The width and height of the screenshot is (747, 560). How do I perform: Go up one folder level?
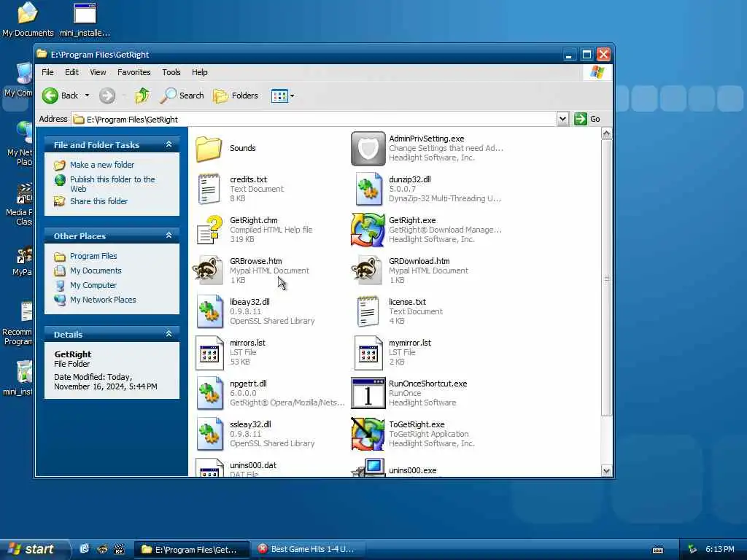142,96
